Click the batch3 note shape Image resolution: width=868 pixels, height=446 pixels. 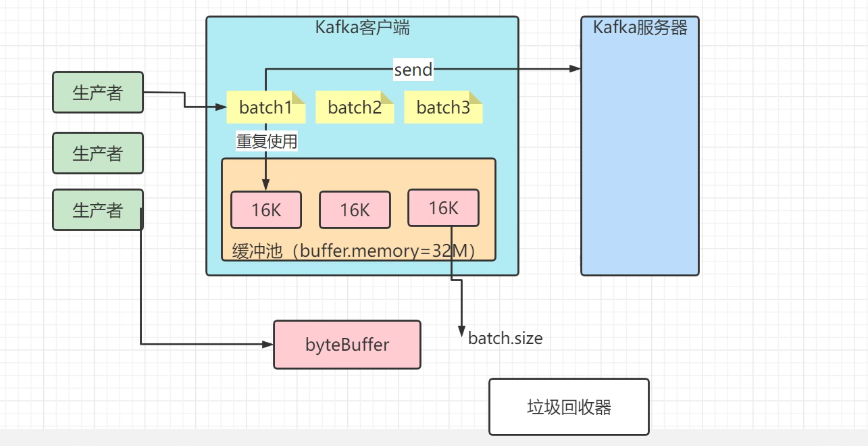point(443,107)
